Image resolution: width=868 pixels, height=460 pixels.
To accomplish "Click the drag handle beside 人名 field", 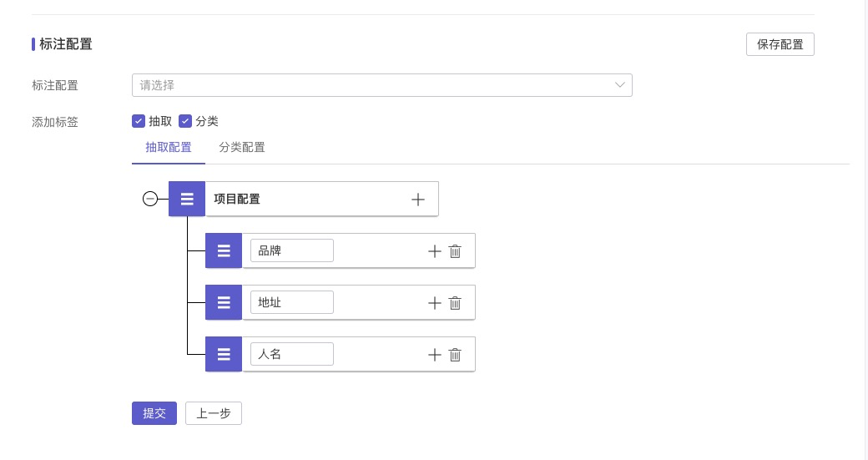I will 224,354.
